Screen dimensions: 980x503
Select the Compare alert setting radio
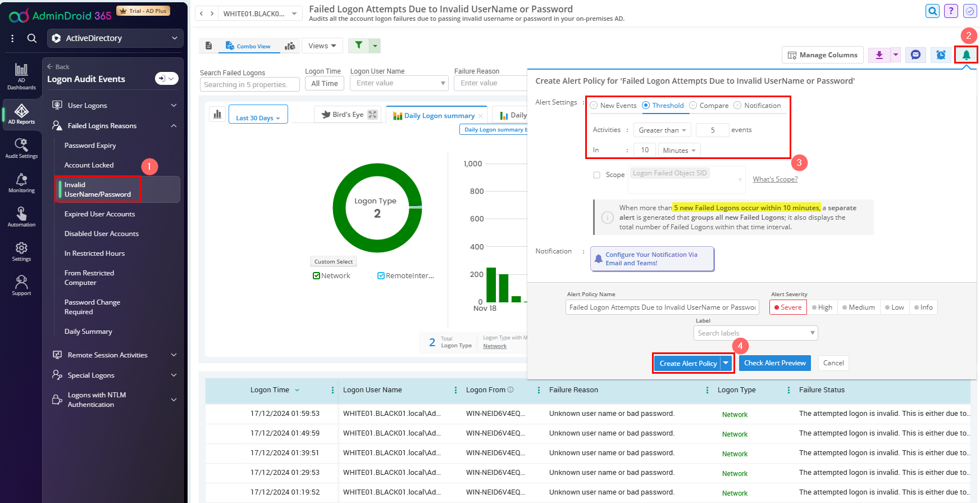[693, 106]
